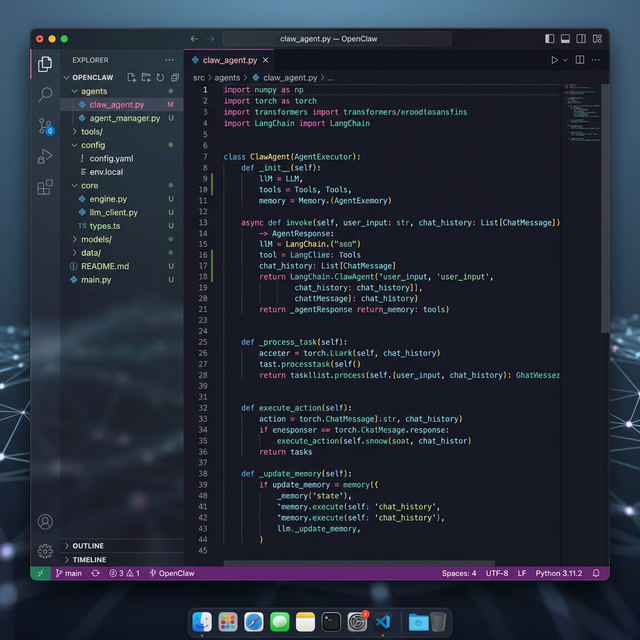Click the New Folder icon in Explorer
This screenshot has width=640, height=640.
(146, 78)
